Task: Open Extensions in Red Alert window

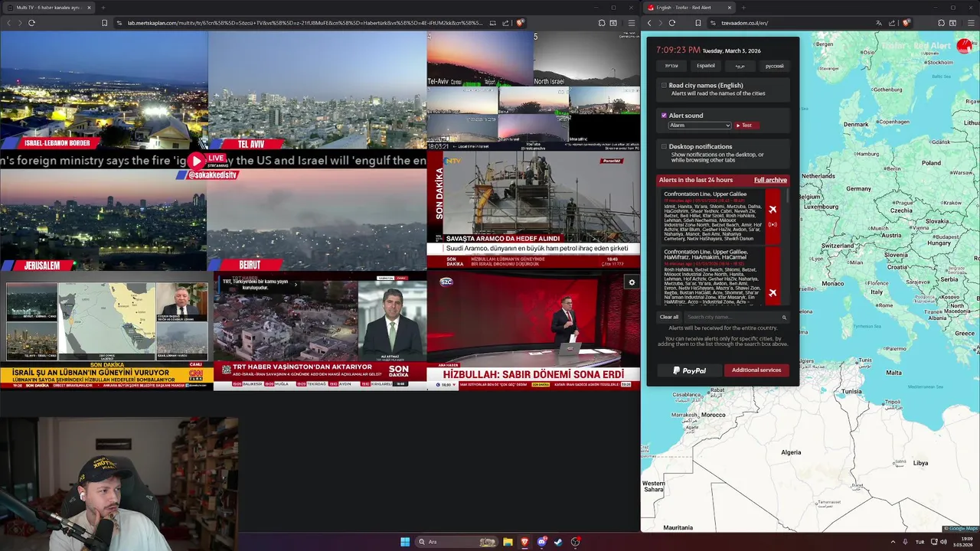Action: point(941,23)
